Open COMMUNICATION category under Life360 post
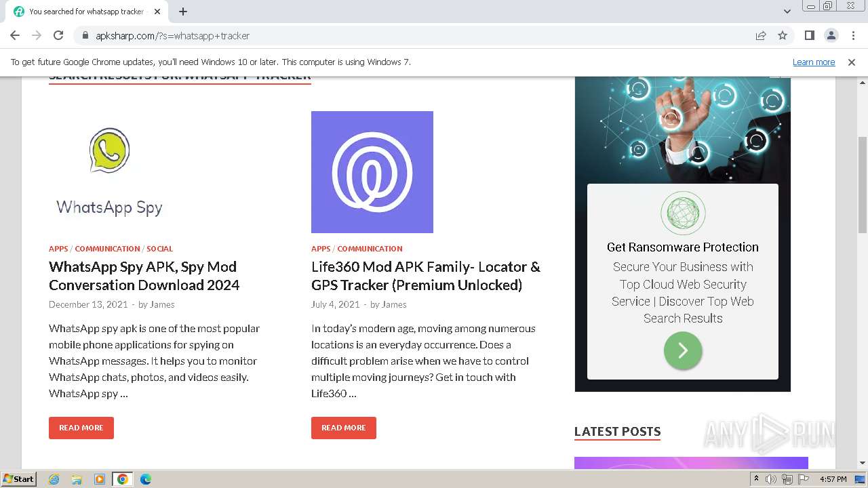Viewport: 868px width, 488px height. tap(370, 249)
